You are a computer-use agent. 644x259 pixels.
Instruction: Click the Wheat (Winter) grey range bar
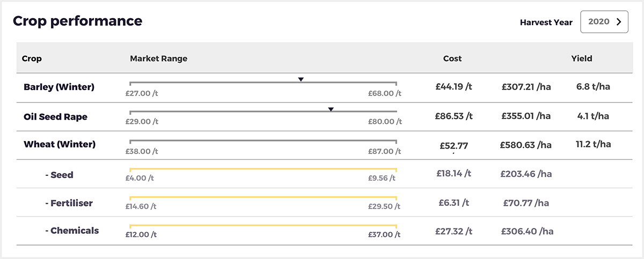click(x=263, y=141)
